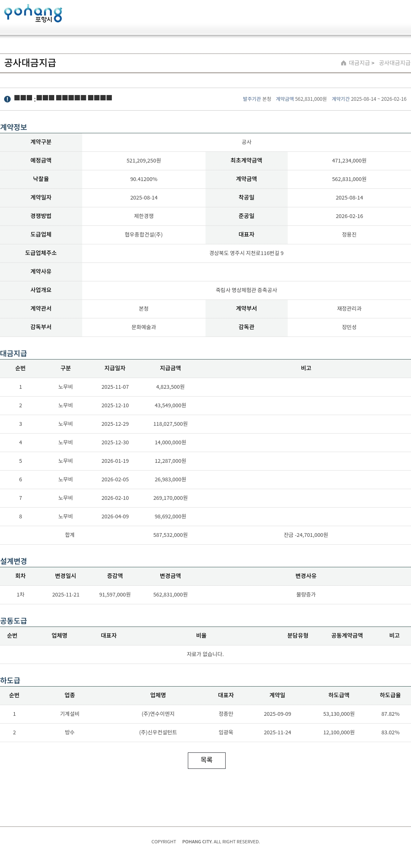Image resolution: width=411 pixels, height=868 pixels.
Task: Click the exclamation notice icon
Action: point(7,99)
